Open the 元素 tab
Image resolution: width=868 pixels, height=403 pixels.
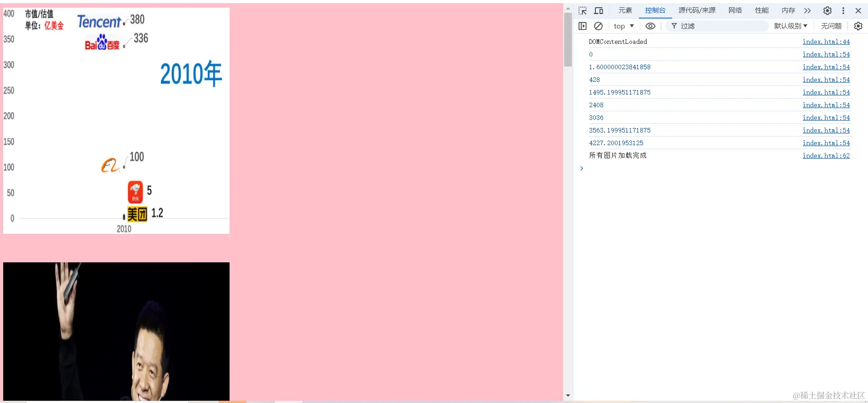tap(625, 10)
